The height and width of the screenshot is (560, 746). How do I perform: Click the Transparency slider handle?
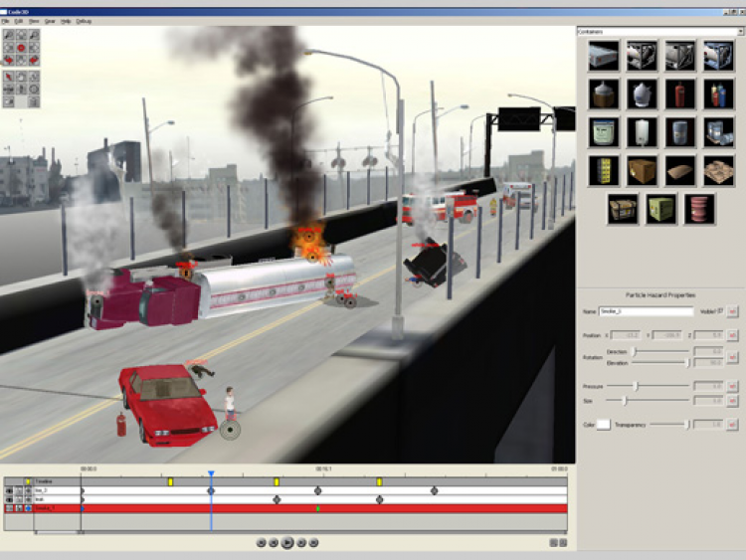coord(687,425)
